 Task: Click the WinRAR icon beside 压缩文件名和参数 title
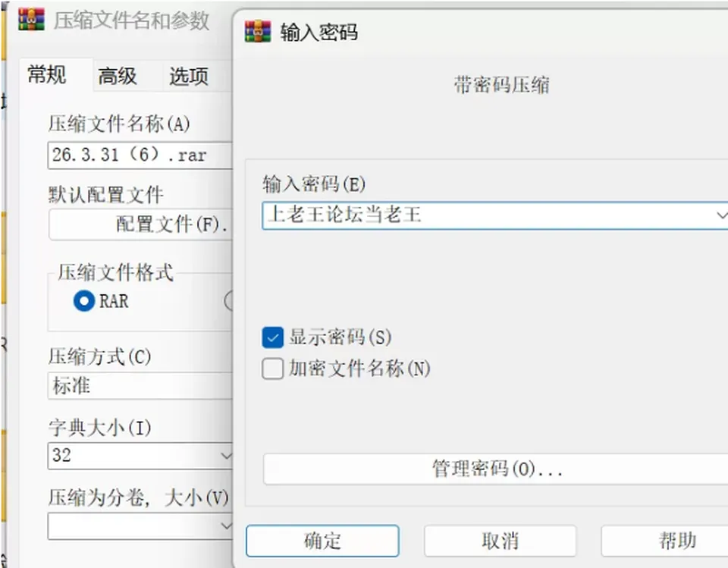32,20
